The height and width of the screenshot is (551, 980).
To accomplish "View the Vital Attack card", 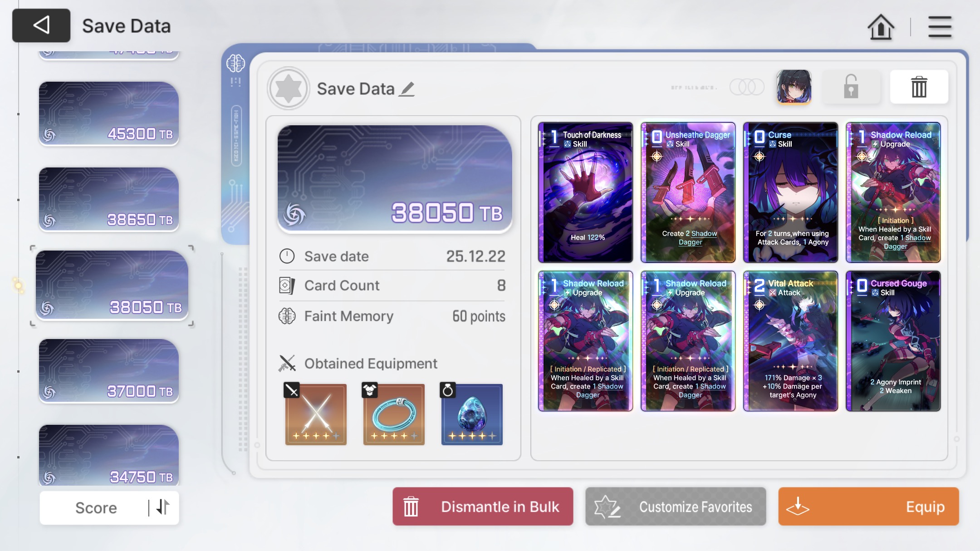I will (x=790, y=341).
